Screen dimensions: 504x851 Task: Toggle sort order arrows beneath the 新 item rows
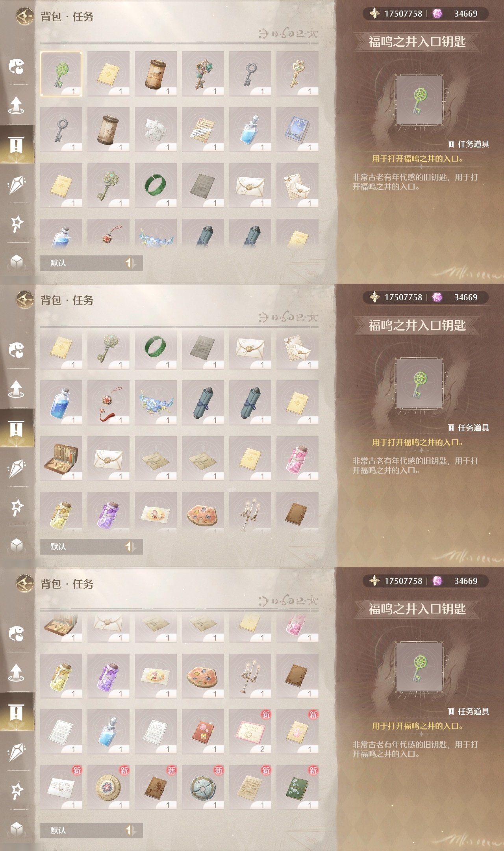(x=131, y=830)
